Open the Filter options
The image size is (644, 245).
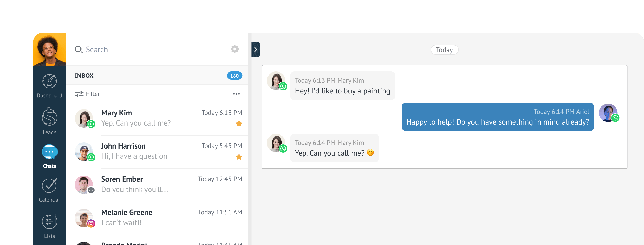tap(87, 94)
